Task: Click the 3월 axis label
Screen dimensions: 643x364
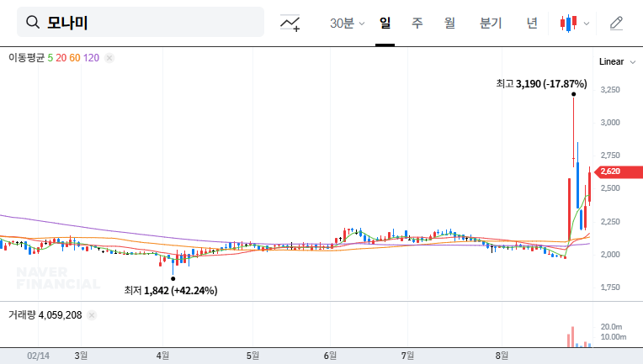Action: (81, 356)
